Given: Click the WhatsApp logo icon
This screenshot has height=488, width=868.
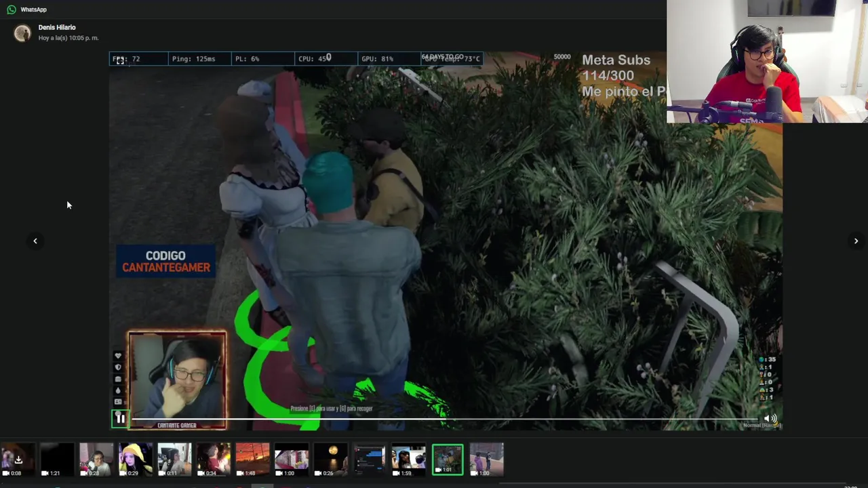Looking at the screenshot, I should coord(12,9).
